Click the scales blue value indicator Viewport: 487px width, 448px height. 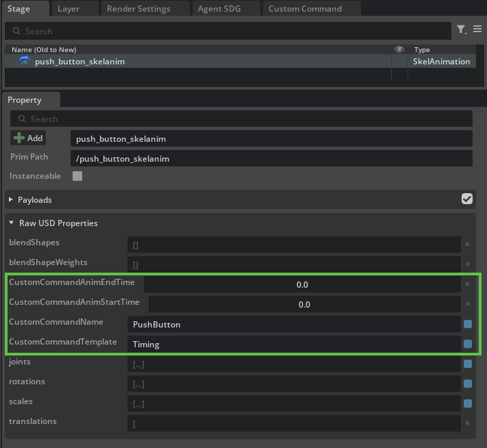tap(468, 403)
